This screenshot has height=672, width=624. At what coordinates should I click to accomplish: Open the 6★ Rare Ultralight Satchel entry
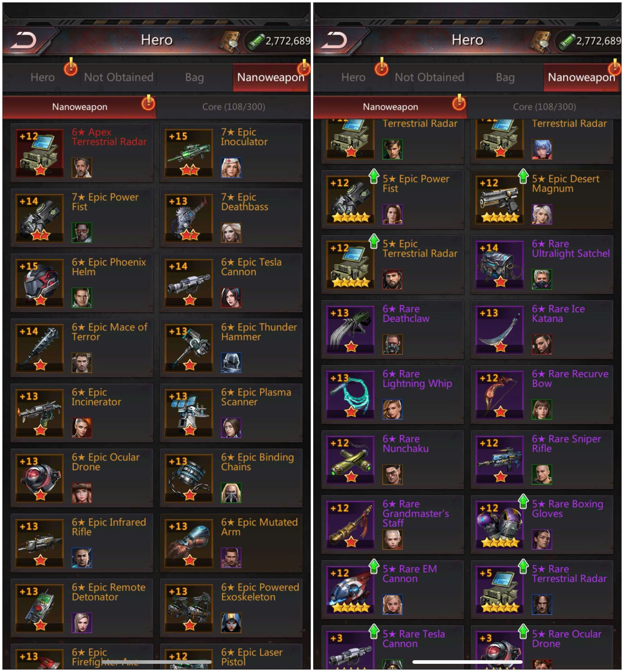click(542, 265)
